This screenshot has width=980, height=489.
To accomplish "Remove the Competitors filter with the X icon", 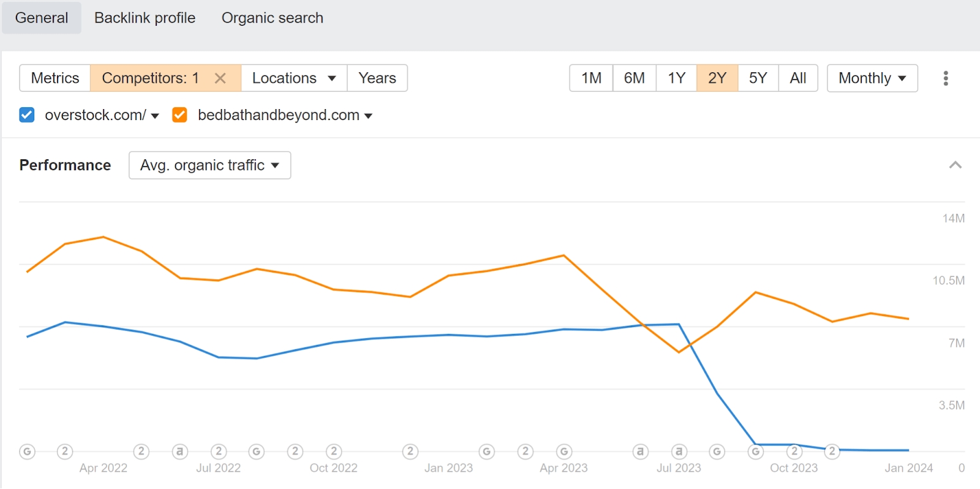I will coord(221,78).
